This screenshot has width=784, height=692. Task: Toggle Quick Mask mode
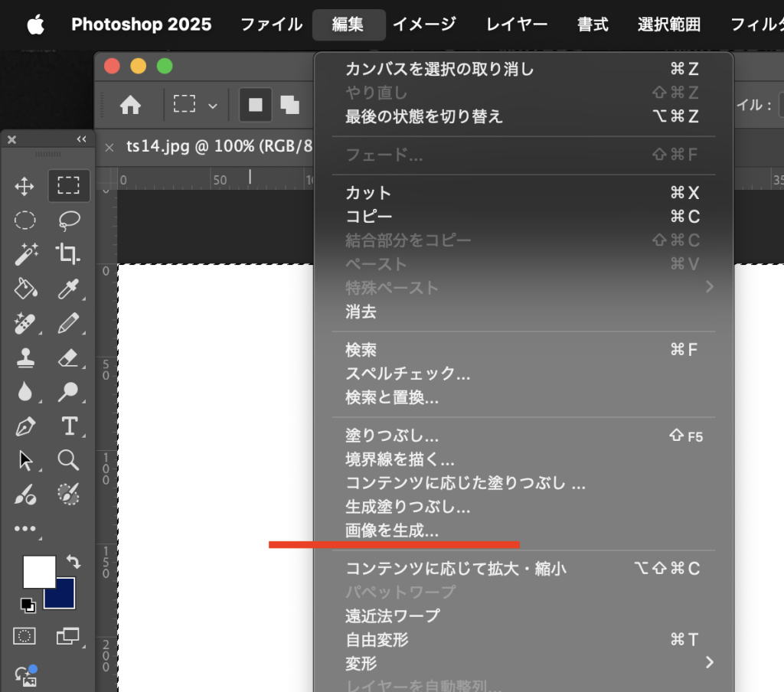[x=25, y=636]
